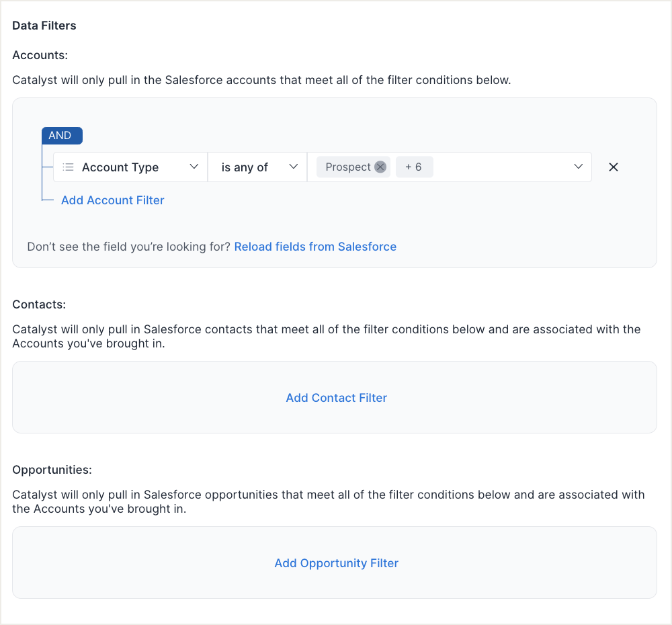The height and width of the screenshot is (625, 672).
Task: Delete the Account Type filter row
Action: [x=613, y=167]
